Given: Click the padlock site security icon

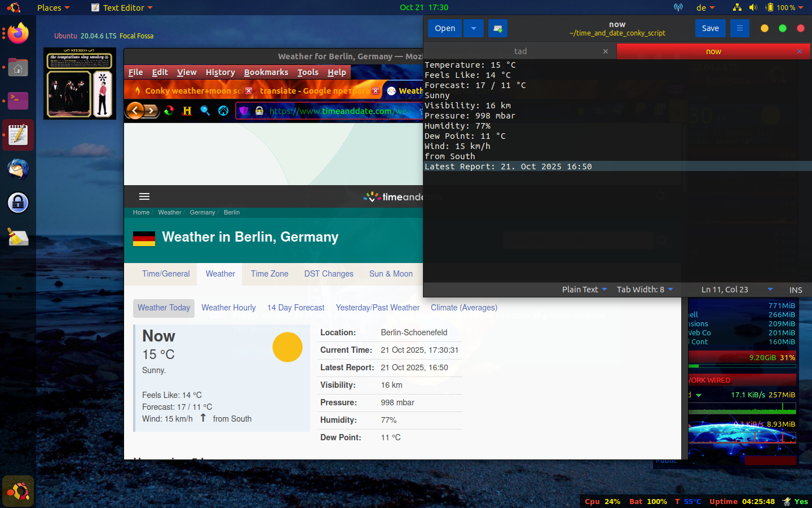Looking at the screenshot, I should click(259, 111).
